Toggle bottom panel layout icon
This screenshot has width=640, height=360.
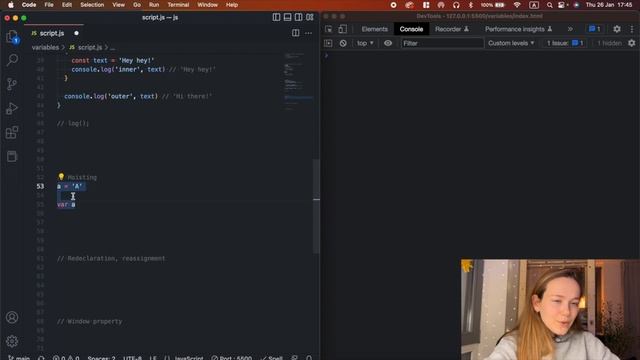point(287,17)
